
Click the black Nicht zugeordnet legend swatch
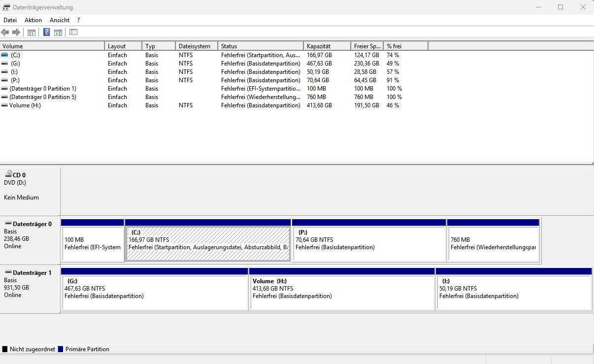5,349
